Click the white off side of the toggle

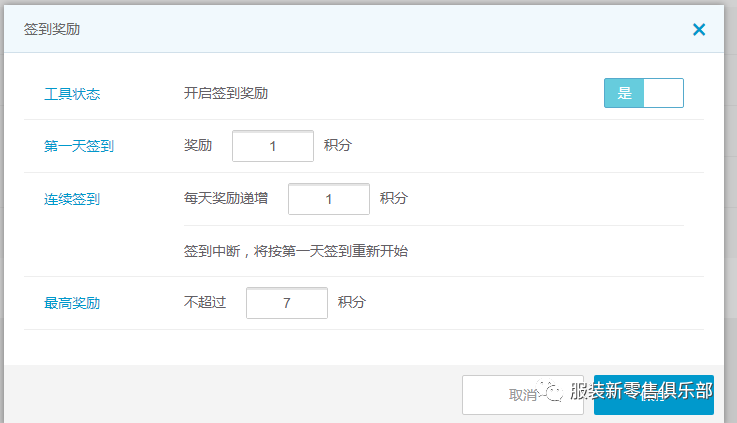(x=663, y=93)
